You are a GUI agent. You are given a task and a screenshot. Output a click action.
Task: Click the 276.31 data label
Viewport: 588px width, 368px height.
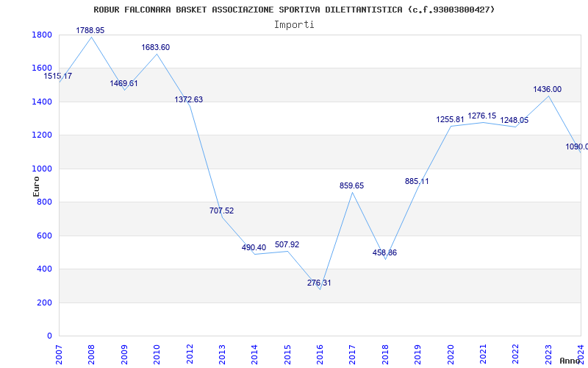pos(319,283)
